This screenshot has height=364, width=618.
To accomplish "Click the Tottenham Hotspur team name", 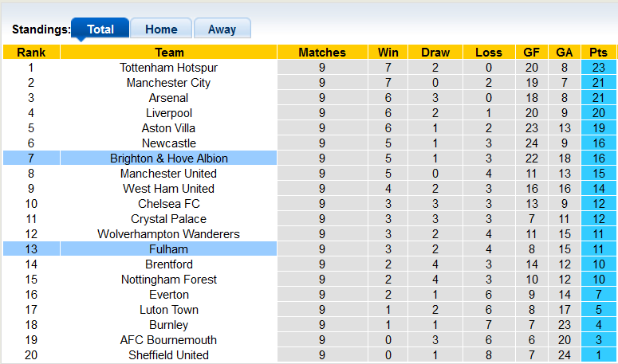I will (x=168, y=68).
